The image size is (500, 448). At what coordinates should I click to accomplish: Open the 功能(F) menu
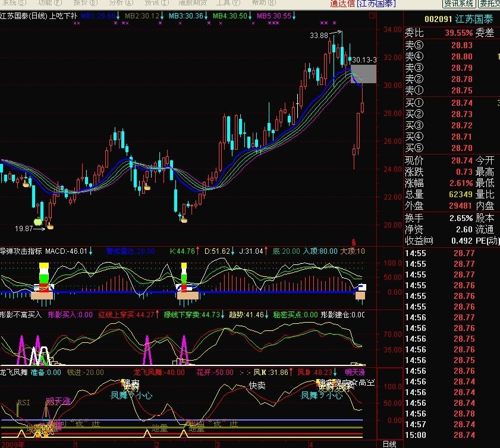point(50,2)
